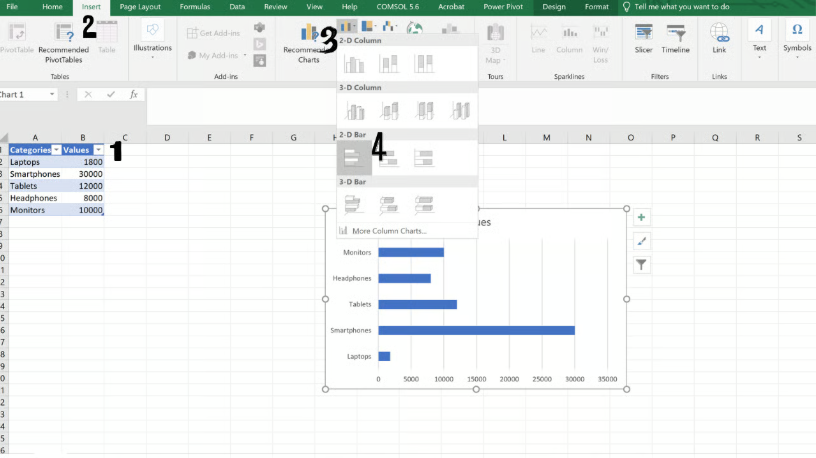Viewport: 816px width, 458px height.
Task: Pick the 100% Stacked Column chart
Action: tap(424, 64)
